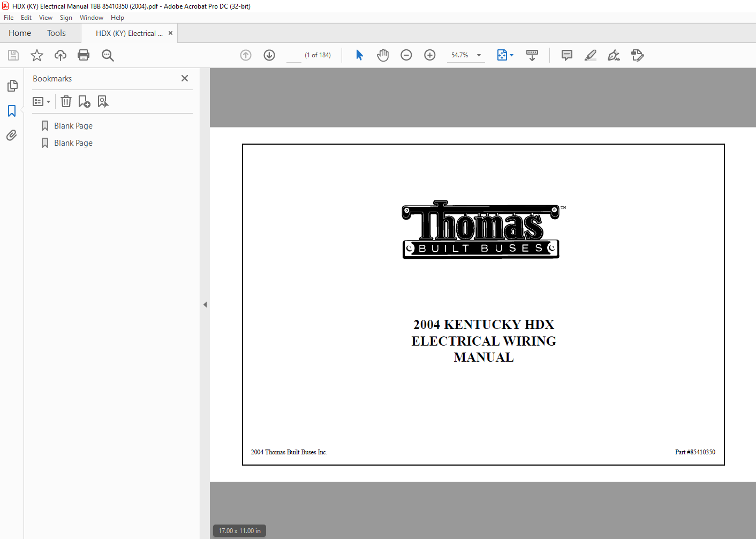This screenshot has height=539, width=756.
Task: Delete selected bookmark with trash icon
Action: pos(66,101)
